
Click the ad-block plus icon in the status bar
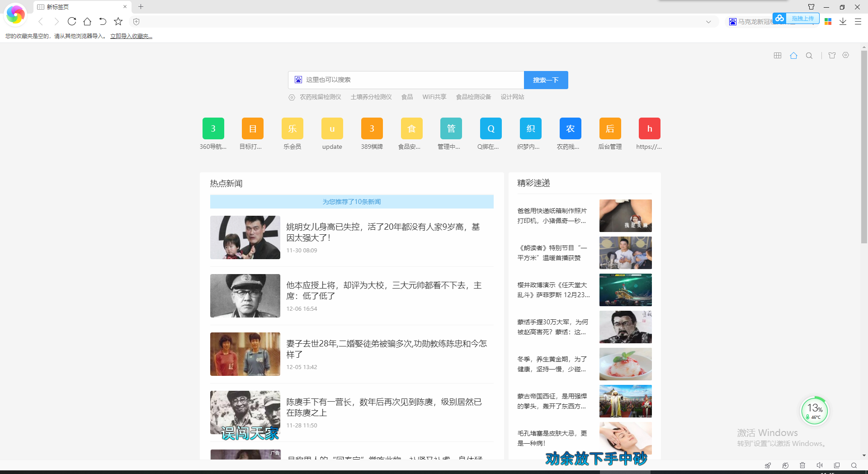(785, 465)
